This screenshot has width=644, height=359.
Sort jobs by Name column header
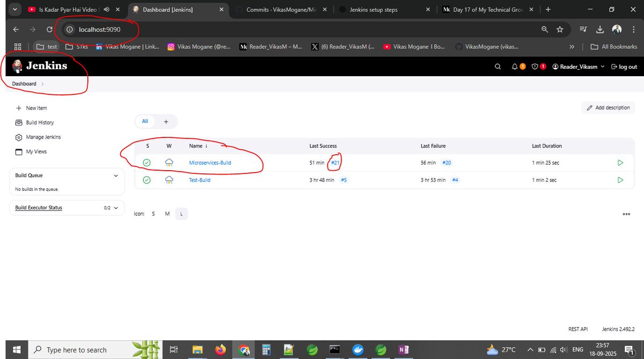tap(199, 146)
